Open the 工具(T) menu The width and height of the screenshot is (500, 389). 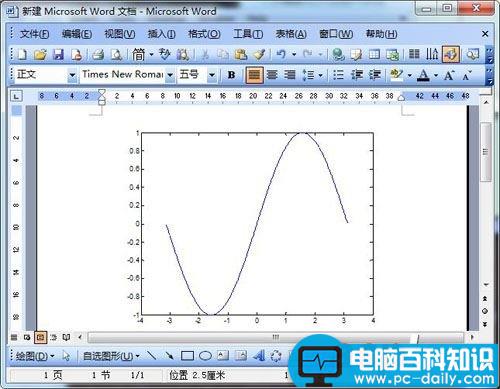pyautogui.click(x=248, y=34)
